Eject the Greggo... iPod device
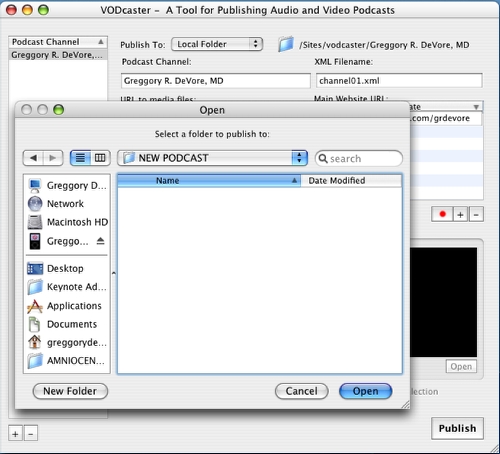The width and height of the screenshot is (500, 454). click(100, 241)
